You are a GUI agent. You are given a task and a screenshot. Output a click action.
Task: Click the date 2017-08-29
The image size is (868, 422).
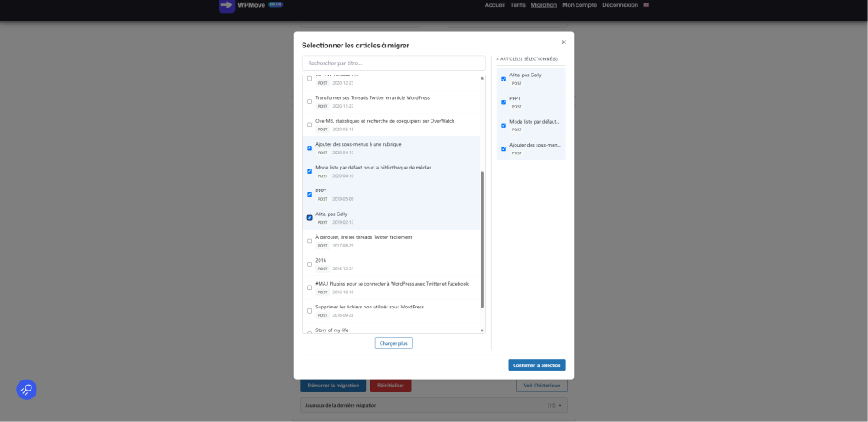pyautogui.click(x=342, y=246)
